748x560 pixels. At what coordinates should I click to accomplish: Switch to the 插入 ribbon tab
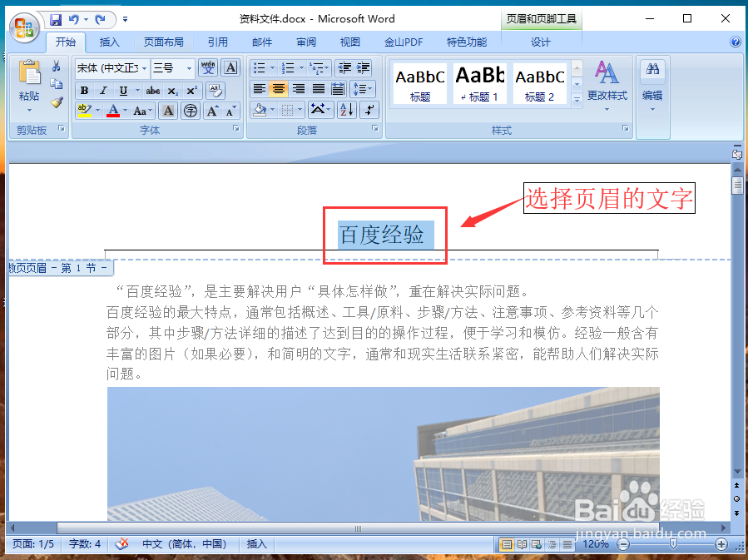[x=110, y=42]
